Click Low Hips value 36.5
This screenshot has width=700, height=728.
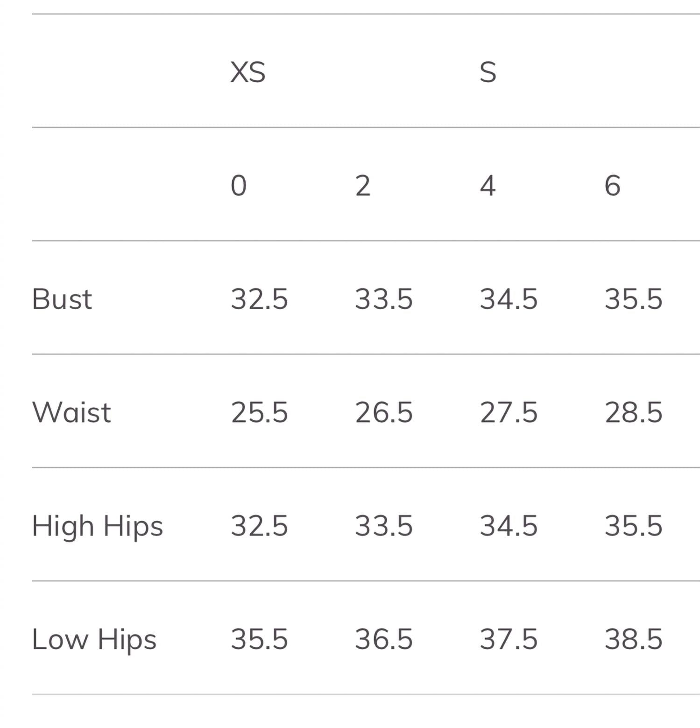pyautogui.click(x=384, y=639)
